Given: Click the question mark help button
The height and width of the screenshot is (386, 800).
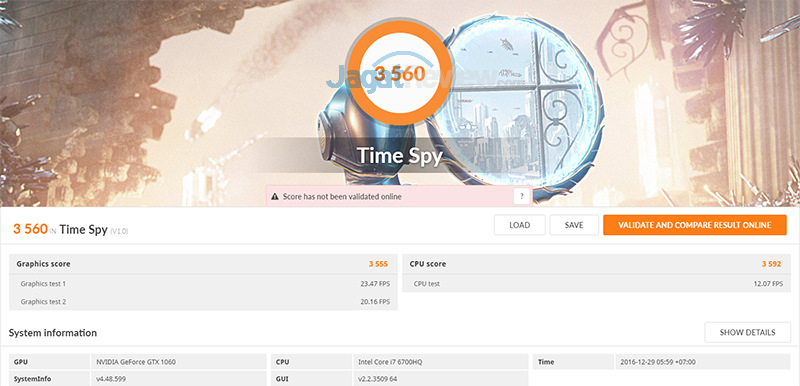Looking at the screenshot, I should click(521, 196).
